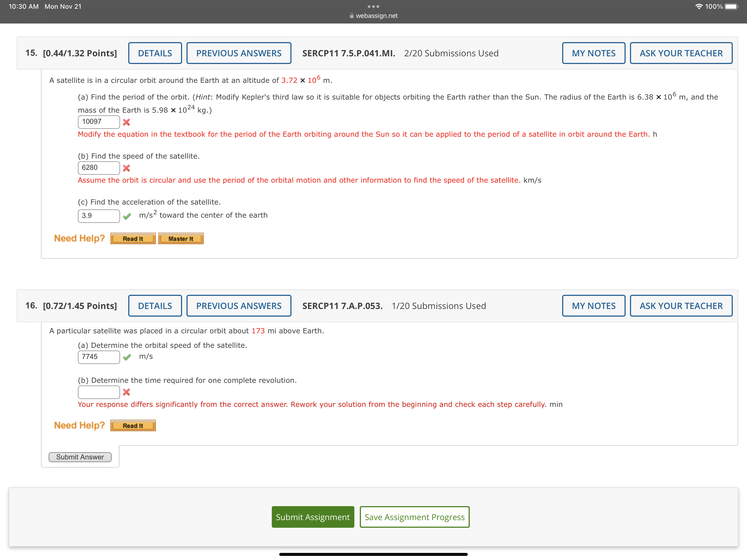Click the Master It help button
Image resolution: width=747 pixels, height=560 pixels.
pyautogui.click(x=181, y=239)
